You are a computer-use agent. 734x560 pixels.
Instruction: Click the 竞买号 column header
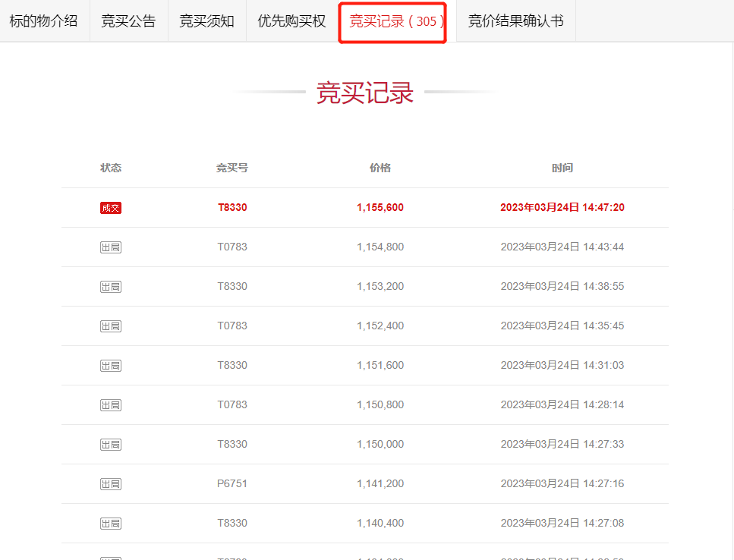click(x=232, y=168)
